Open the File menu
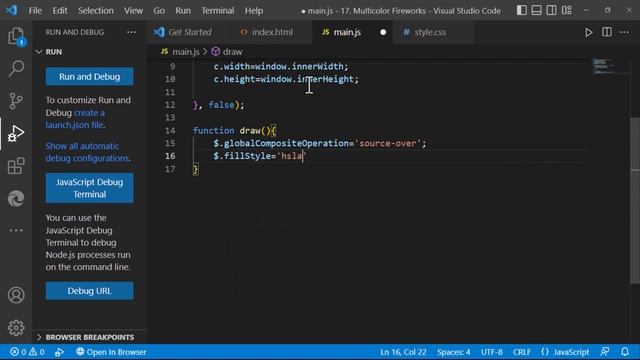 [x=35, y=11]
